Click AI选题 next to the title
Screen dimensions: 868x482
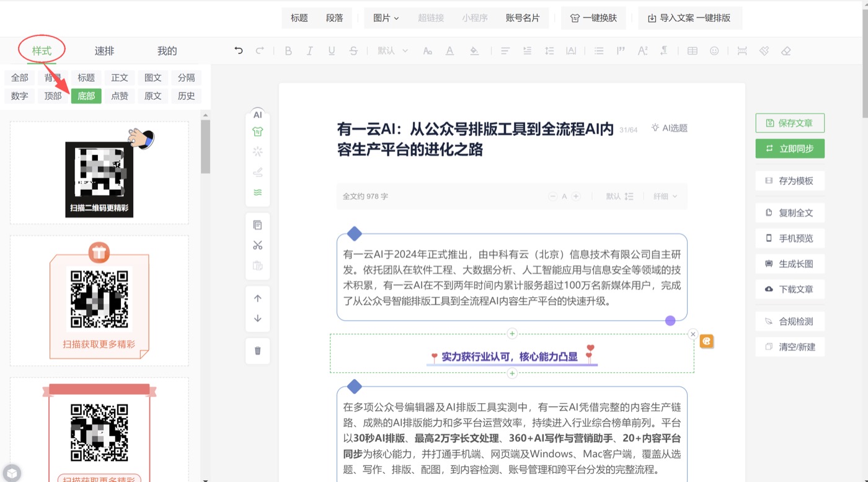click(x=670, y=128)
